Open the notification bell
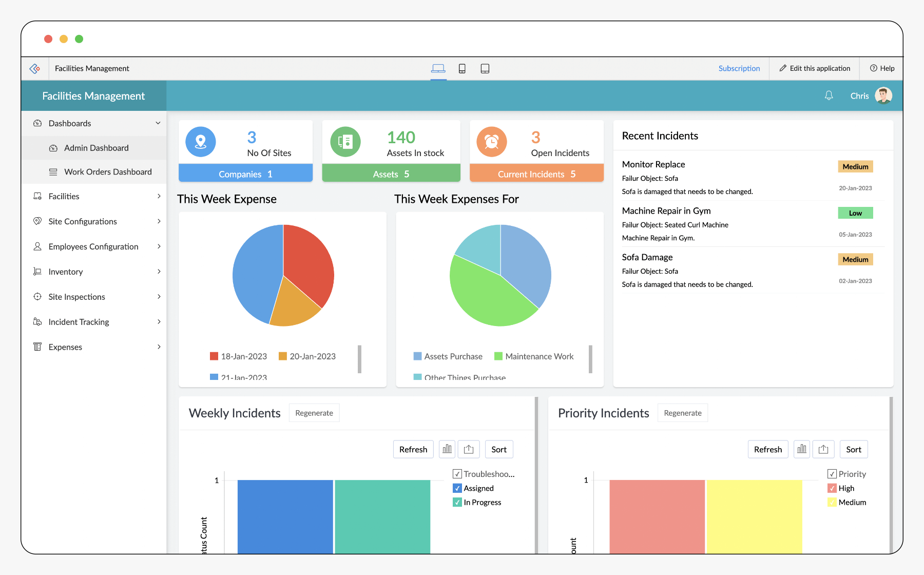The image size is (924, 575). (829, 95)
